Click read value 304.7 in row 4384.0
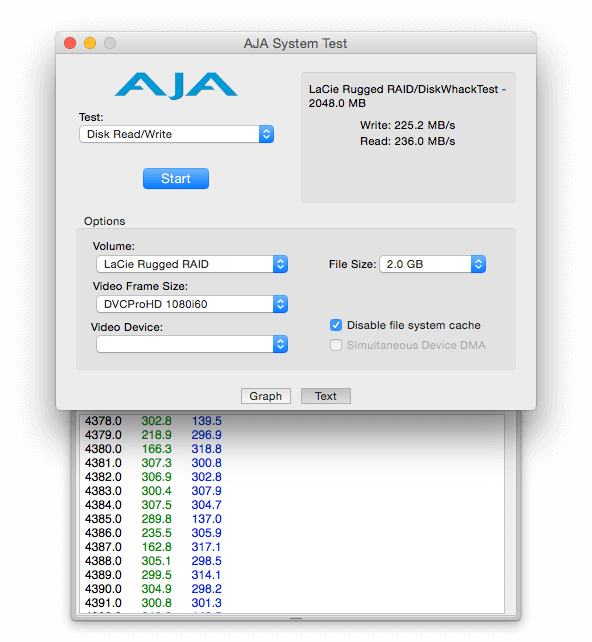592x642 pixels. [207, 505]
